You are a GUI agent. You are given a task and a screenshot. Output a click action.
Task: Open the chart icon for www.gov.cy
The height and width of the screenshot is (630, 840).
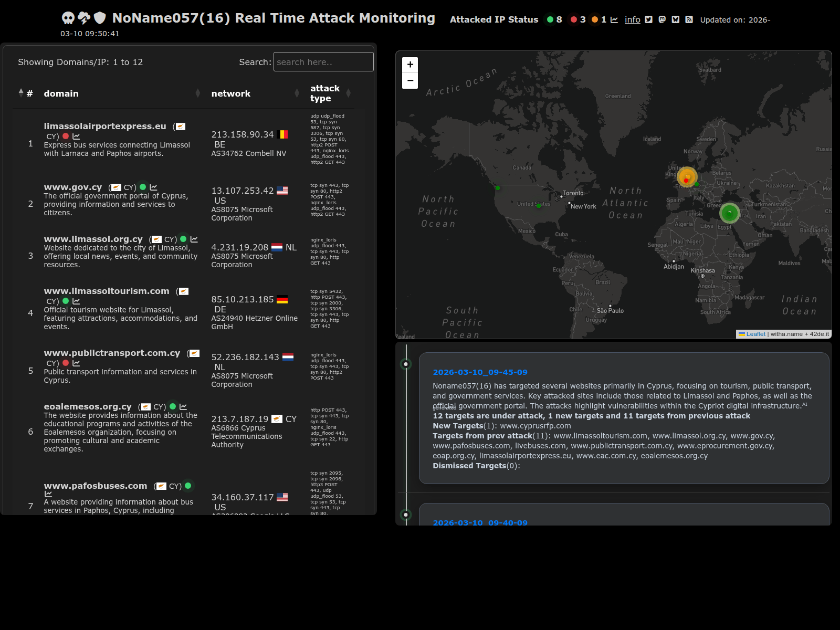153,187
